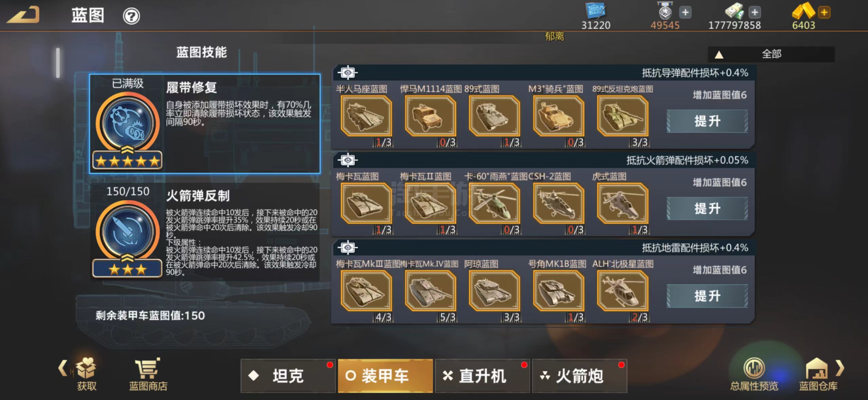Viewport: 868px width, 400px height.
Task: Go to next page with right chevron
Action: (x=840, y=368)
